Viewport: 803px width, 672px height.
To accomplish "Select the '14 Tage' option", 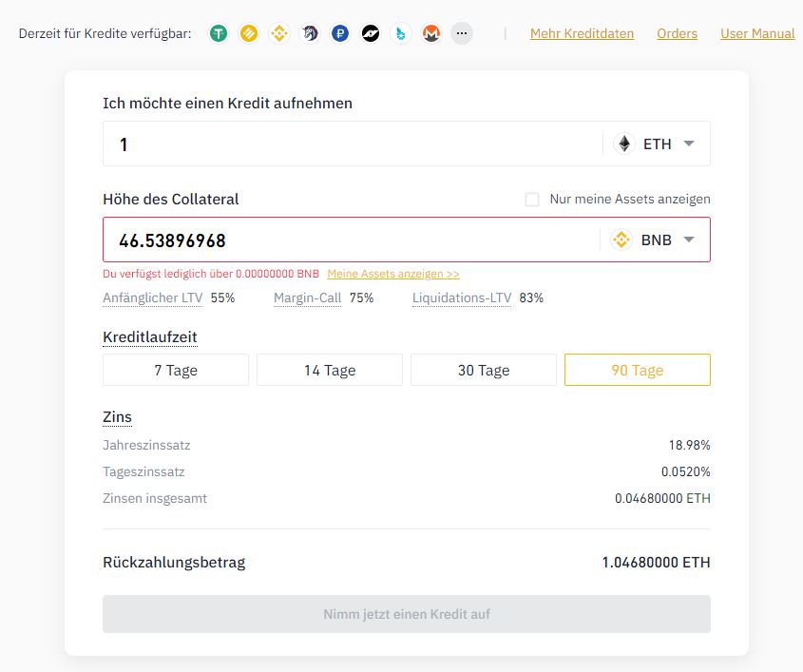I will (329, 370).
